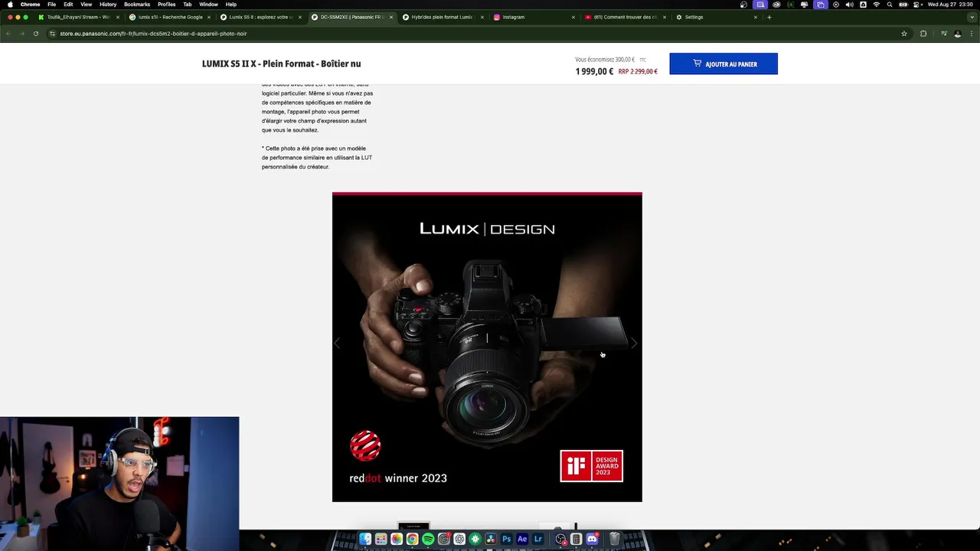Open a new tab with plus button
Image resolution: width=980 pixels, height=551 pixels.
(769, 17)
